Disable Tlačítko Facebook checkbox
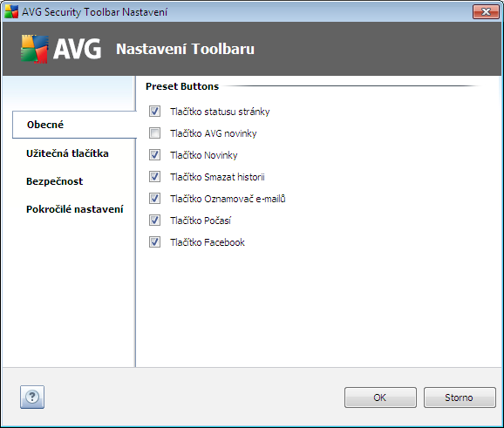This screenshot has width=504, height=428. point(154,242)
